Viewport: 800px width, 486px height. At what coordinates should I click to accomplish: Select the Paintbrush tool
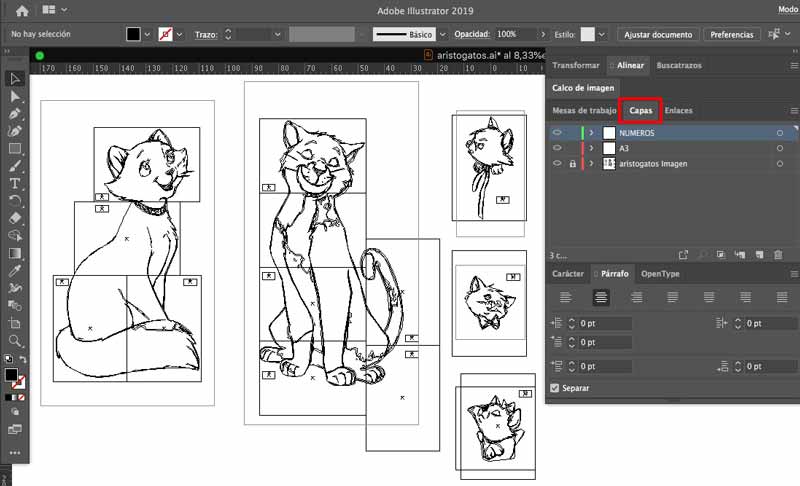pos(15,166)
